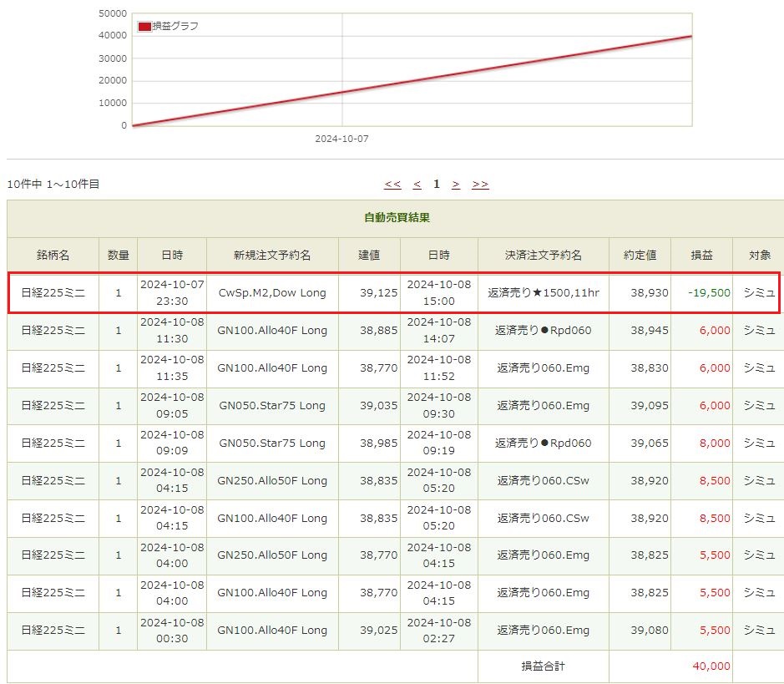
Task: Click the 2024-10-08 14:07 settlement time
Action: point(439,330)
